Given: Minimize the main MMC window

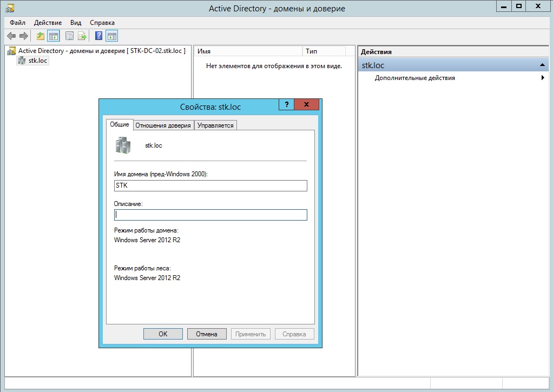Looking at the screenshot, I should (504, 6).
